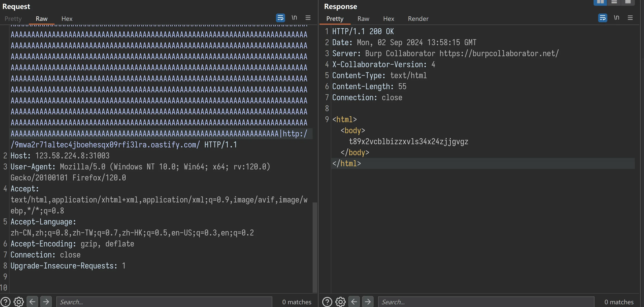Screen dimensions: 644x307
Task: Click Accept-Encoding: gzip, deflate line
Action: coord(72,244)
